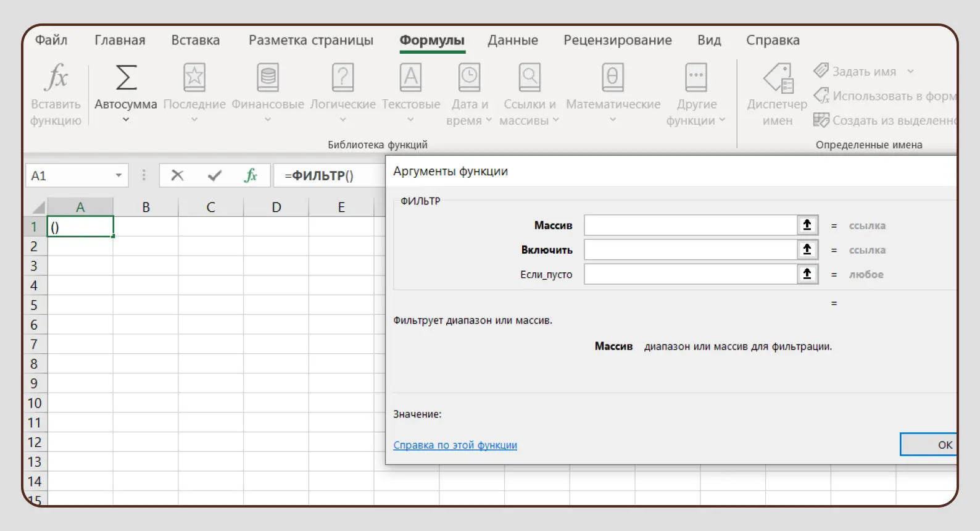Open the Lookup and Reference functions icon
Image resolution: width=980 pixels, height=531 pixels.
(529, 78)
